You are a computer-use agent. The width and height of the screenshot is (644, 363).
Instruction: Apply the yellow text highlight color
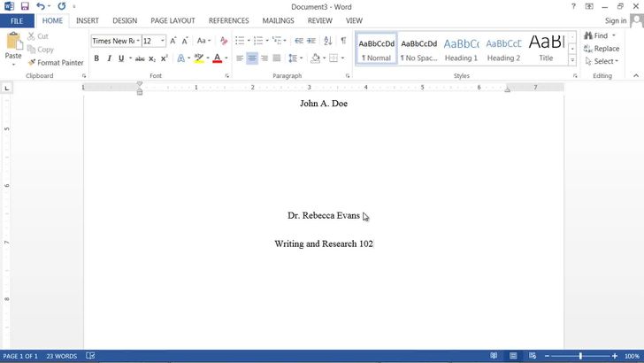(199, 58)
